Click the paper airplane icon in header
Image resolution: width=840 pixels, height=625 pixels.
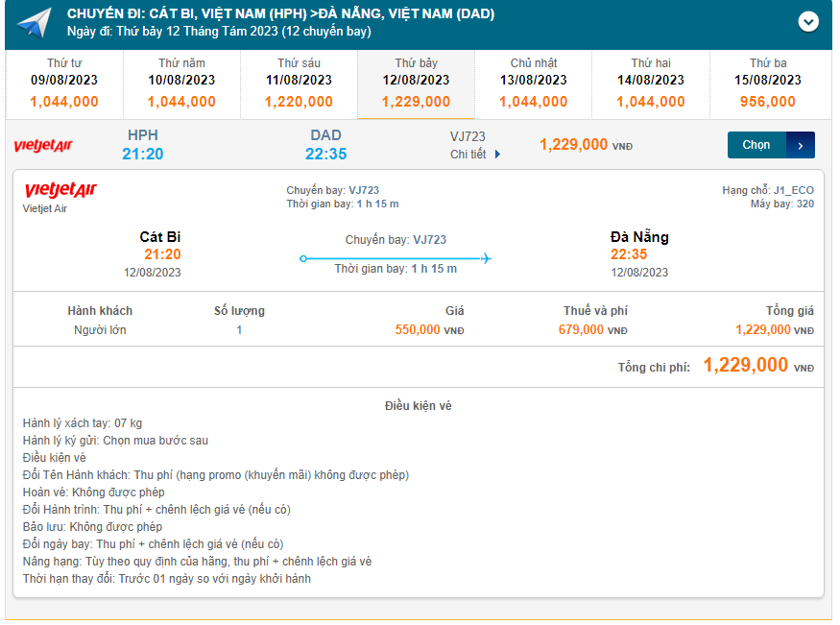34,23
